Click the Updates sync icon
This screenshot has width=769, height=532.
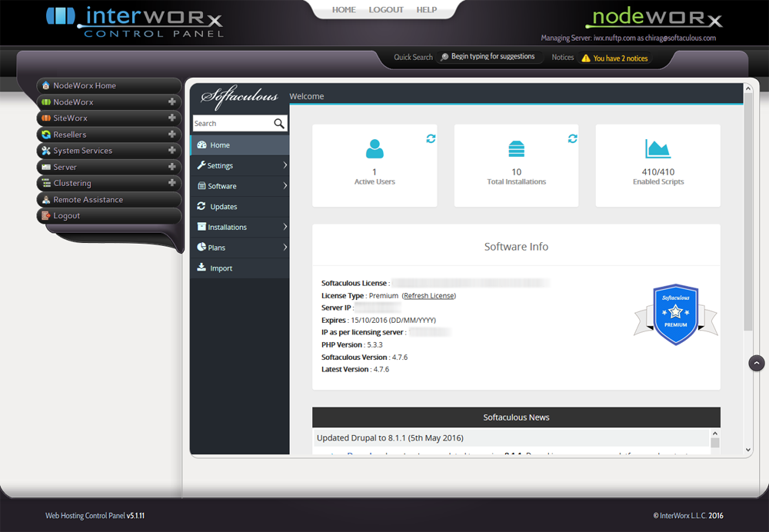pos(201,206)
